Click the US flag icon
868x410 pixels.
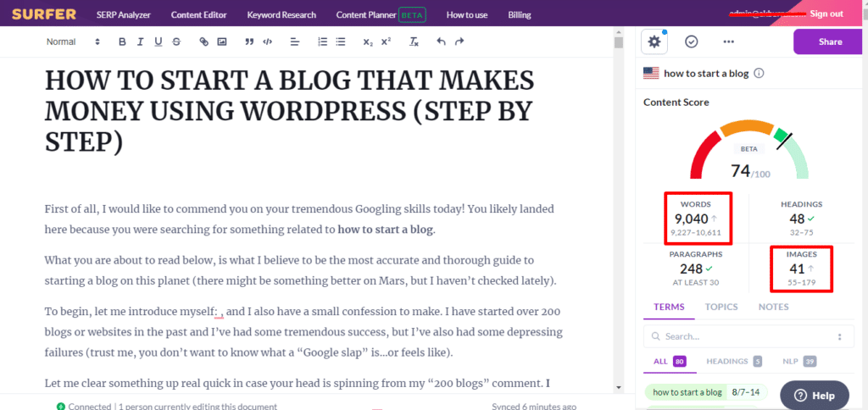(650, 73)
